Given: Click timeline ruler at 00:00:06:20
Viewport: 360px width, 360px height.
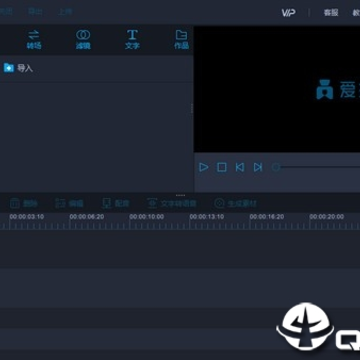Looking at the screenshot, I should [87, 217].
